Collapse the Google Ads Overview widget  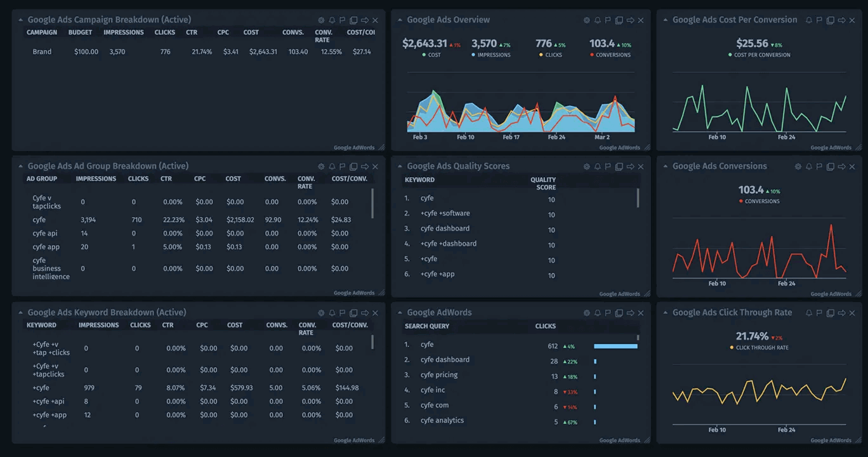[x=398, y=20]
